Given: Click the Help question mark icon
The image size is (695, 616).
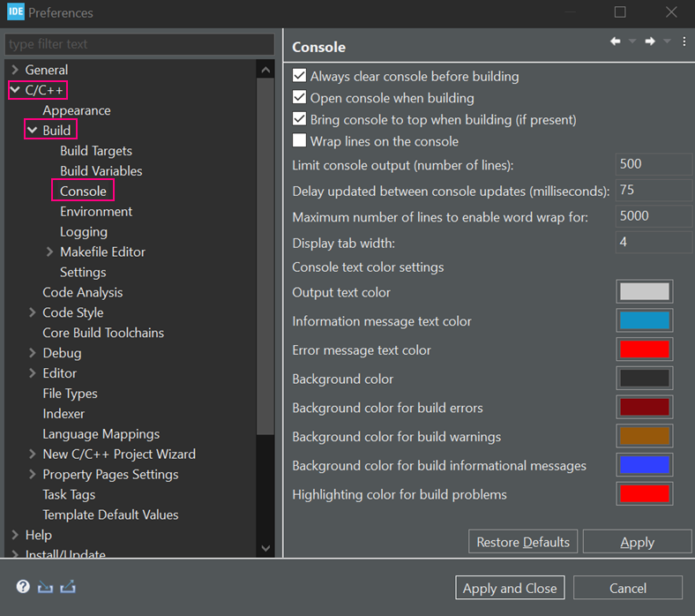Looking at the screenshot, I should coord(23,587).
